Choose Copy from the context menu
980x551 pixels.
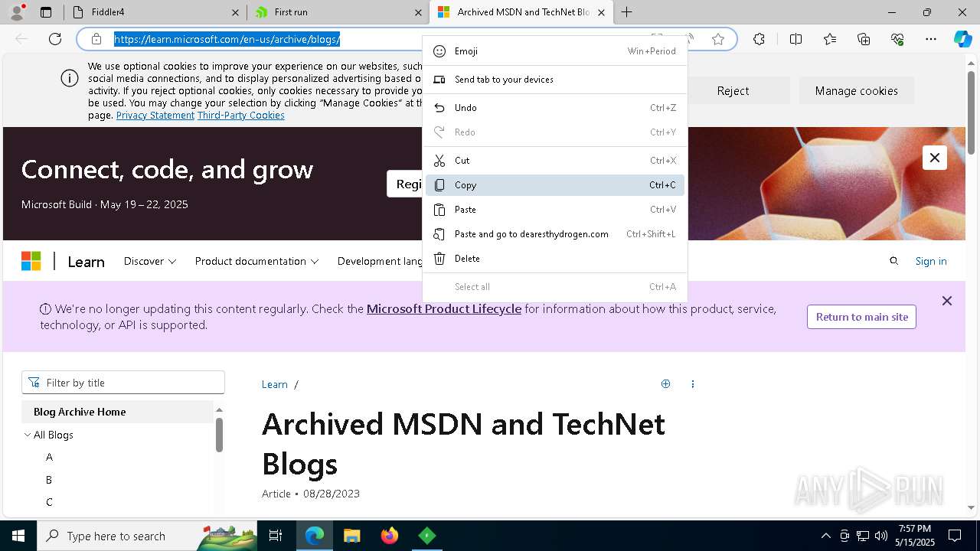555,185
